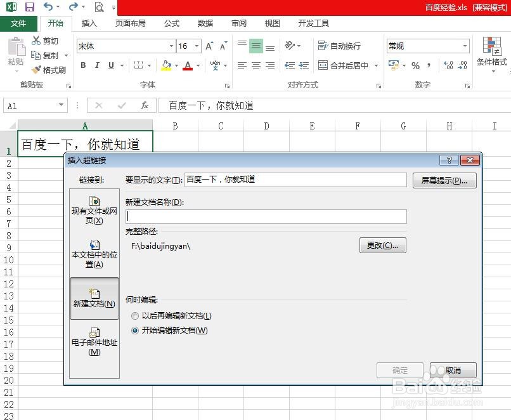Decrease the font size
Image resolution: width=511 pixels, height=420 pixels.
[x=223, y=46]
